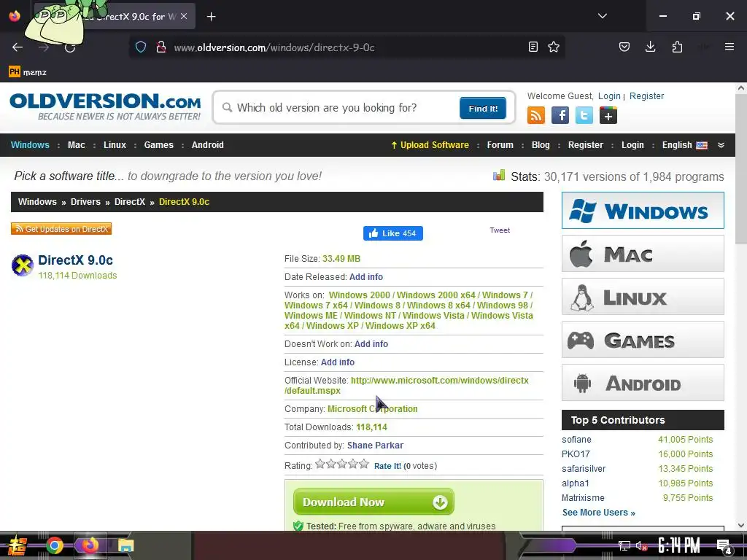Open the Firefox hamburger menu
This screenshot has width=747, height=560.
[x=729, y=47]
